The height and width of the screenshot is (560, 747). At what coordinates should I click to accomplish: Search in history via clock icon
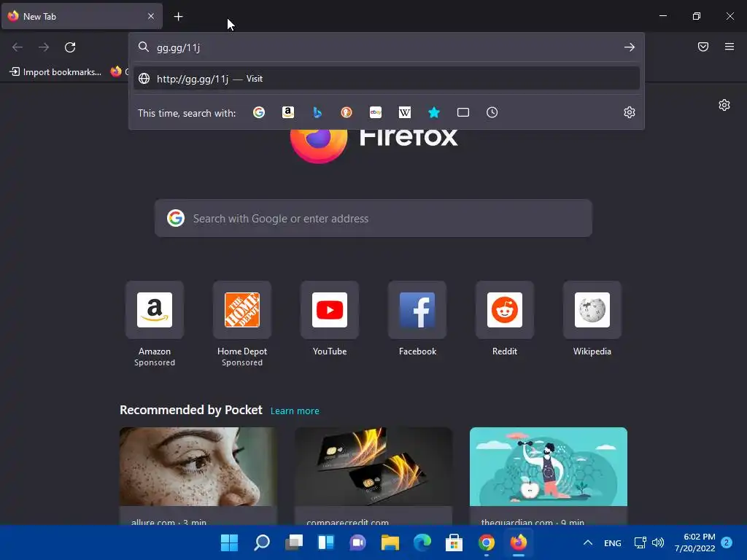click(x=492, y=112)
